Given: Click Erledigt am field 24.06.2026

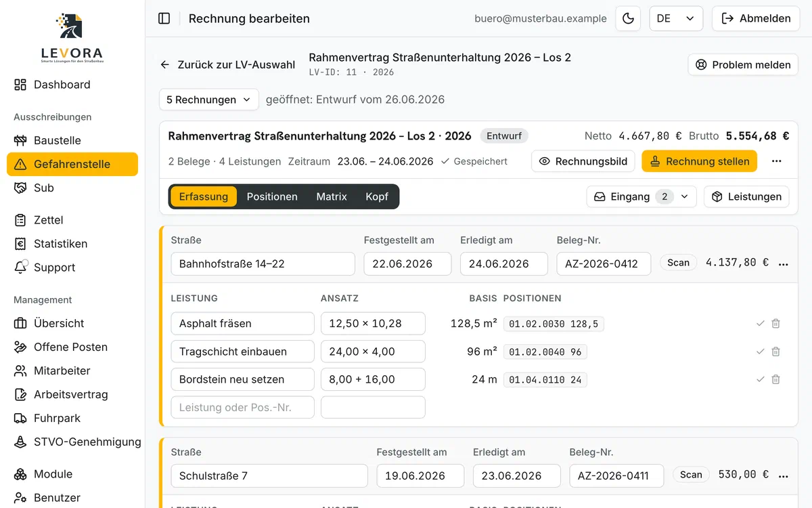Looking at the screenshot, I should point(504,264).
